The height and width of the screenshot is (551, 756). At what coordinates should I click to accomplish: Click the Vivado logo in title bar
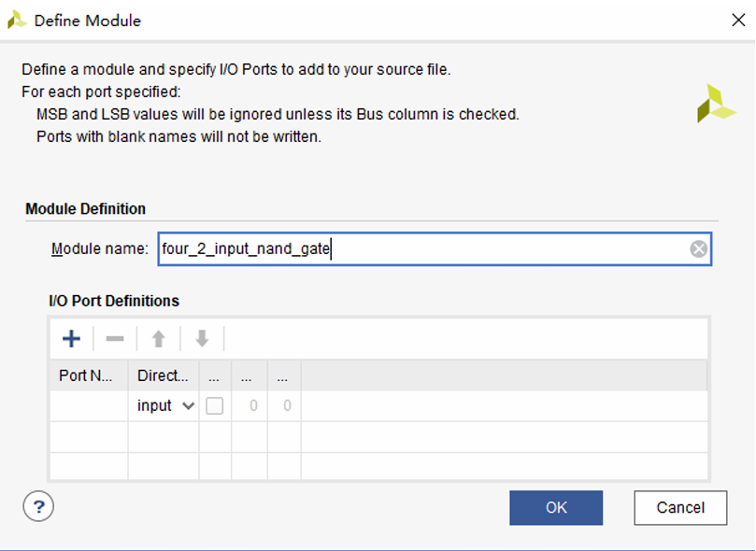click(17, 21)
